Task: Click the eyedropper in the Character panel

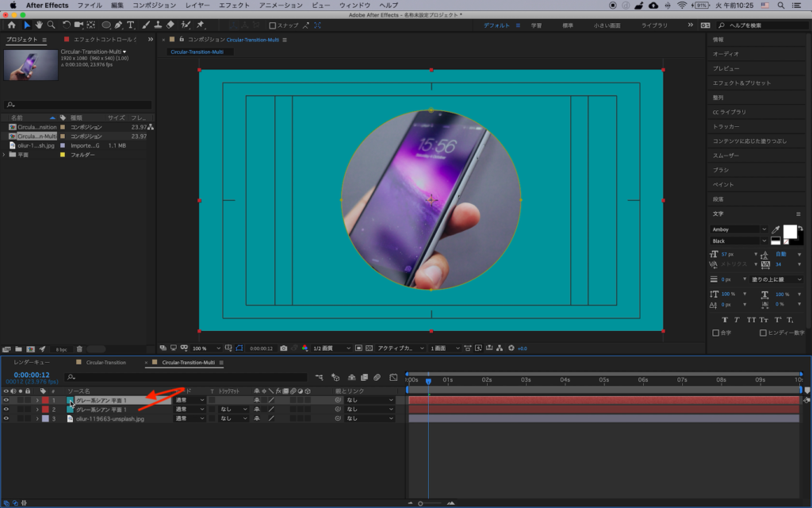Action: 775,229
